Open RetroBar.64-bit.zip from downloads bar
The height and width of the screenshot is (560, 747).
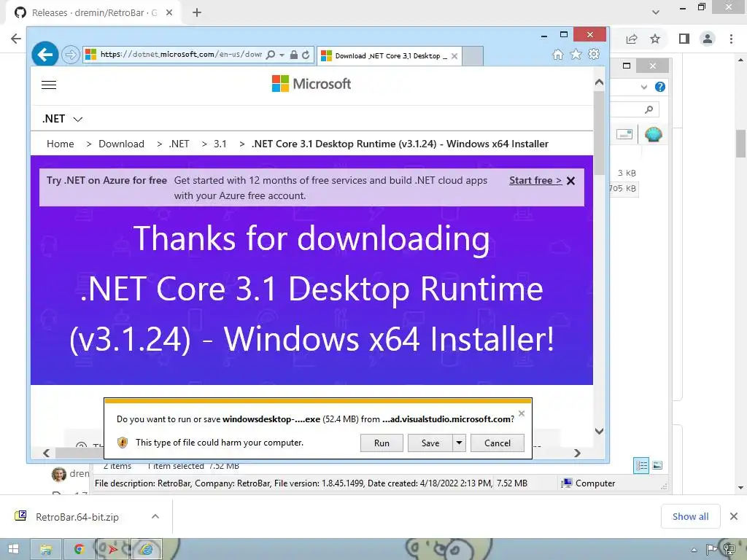coord(77,517)
